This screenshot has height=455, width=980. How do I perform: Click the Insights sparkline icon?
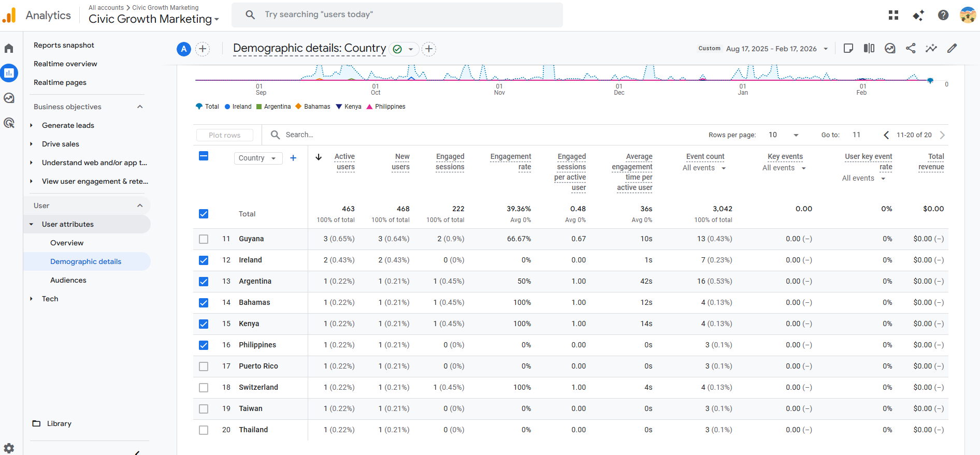pos(931,48)
